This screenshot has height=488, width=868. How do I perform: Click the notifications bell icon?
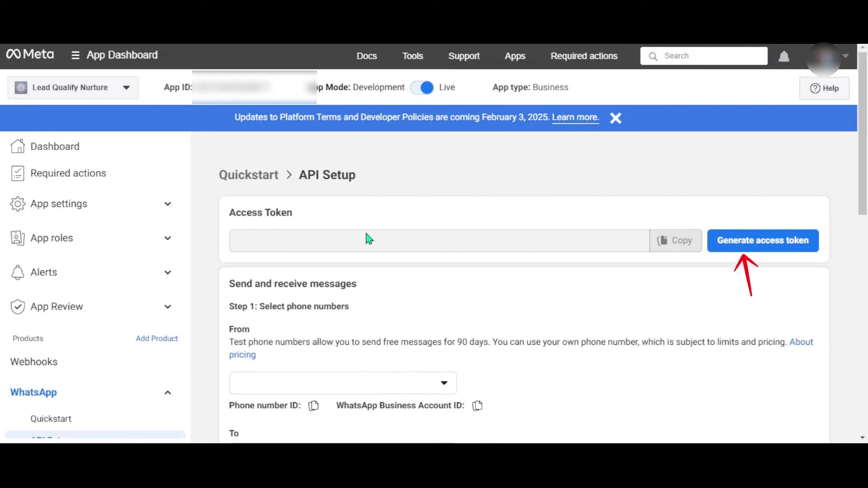[x=784, y=56]
